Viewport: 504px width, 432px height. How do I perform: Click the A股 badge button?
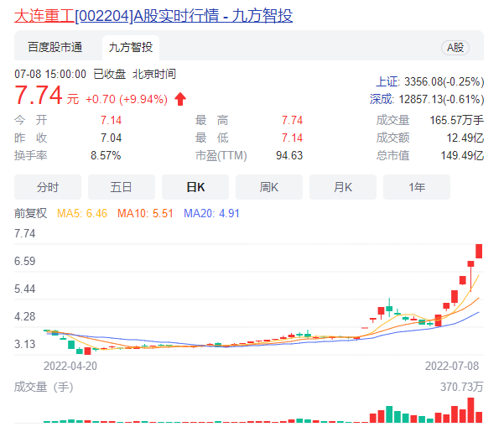tap(455, 48)
